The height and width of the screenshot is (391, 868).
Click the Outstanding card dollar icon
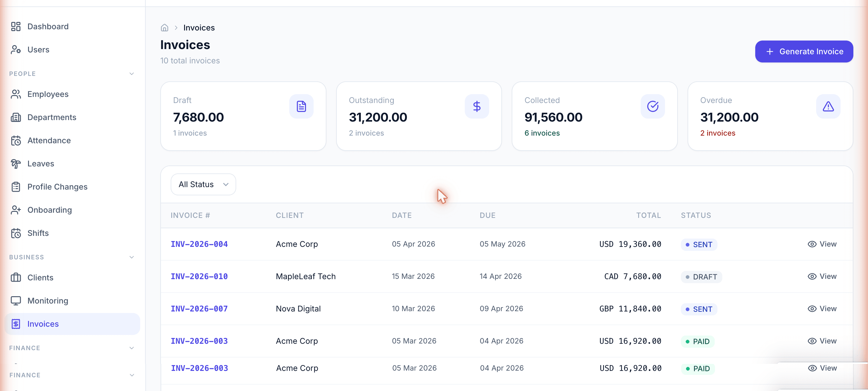pyautogui.click(x=477, y=107)
